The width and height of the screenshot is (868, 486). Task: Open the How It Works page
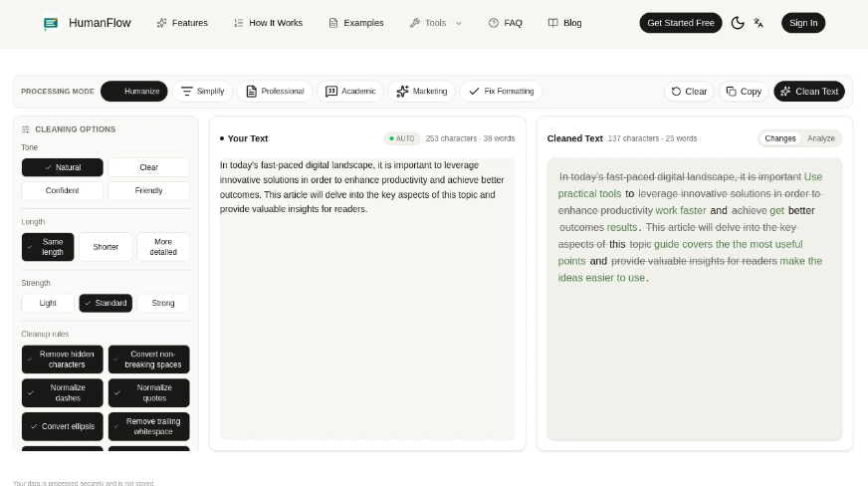coord(268,23)
